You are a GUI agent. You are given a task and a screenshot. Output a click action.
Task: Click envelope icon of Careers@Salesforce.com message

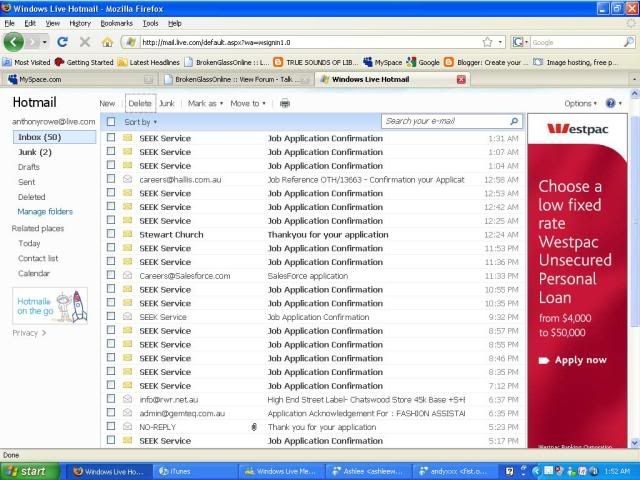click(x=128, y=275)
